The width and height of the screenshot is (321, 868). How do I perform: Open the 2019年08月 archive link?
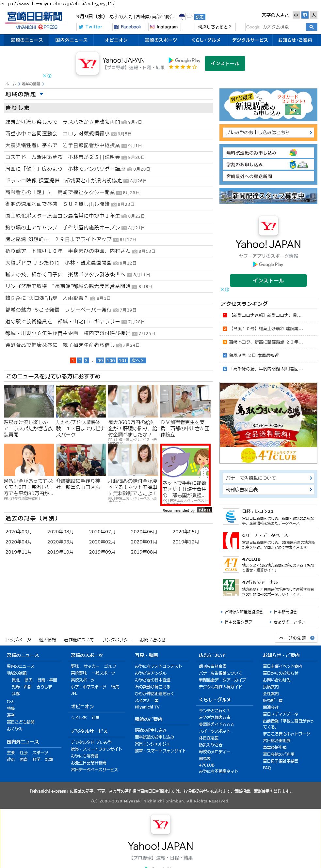coord(144,552)
